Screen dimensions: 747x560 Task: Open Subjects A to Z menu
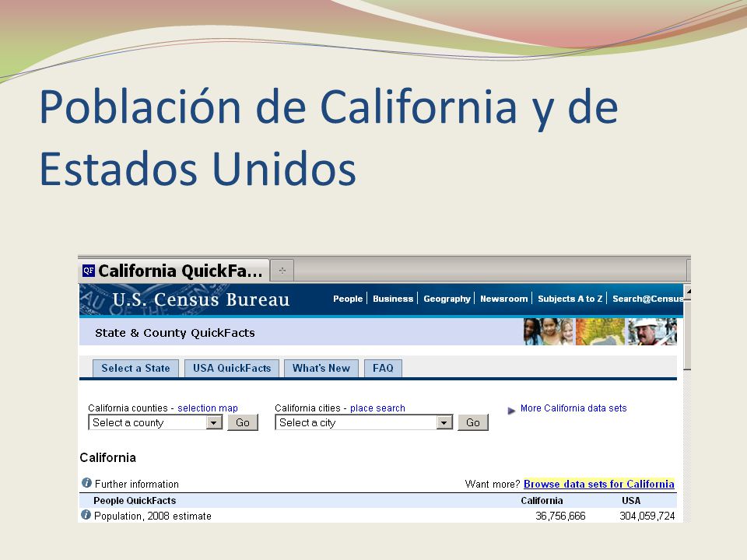tap(570, 299)
